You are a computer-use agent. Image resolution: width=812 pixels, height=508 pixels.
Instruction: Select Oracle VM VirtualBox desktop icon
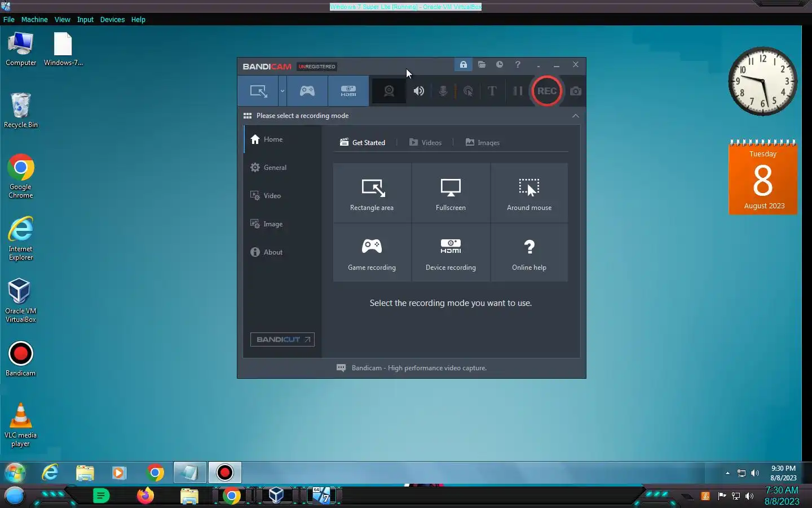21,300
